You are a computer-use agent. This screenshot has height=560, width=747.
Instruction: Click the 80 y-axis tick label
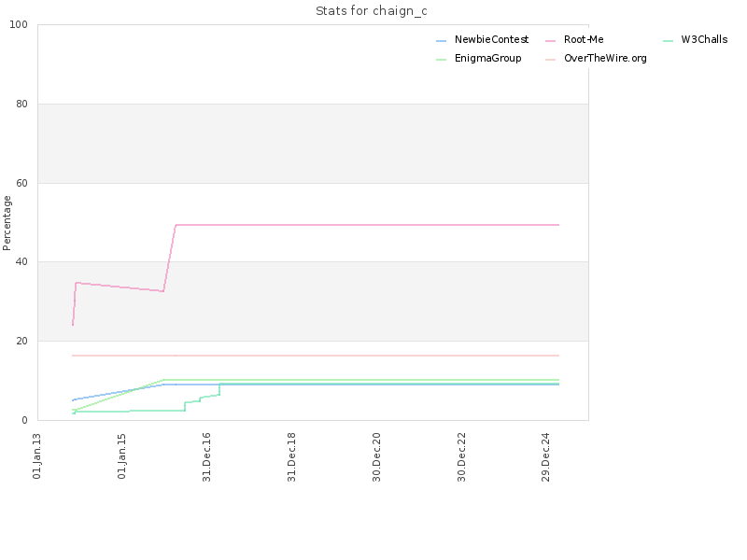coord(21,104)
